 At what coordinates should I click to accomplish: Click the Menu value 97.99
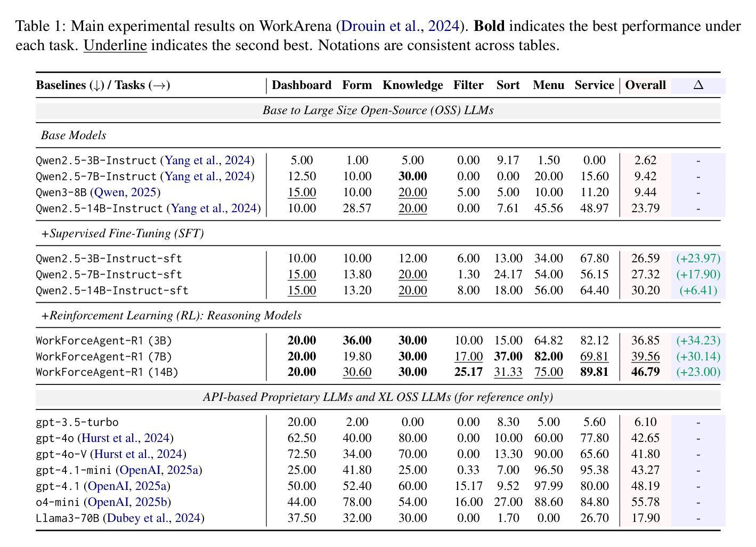pyautogui.click(x=548, y=486)
